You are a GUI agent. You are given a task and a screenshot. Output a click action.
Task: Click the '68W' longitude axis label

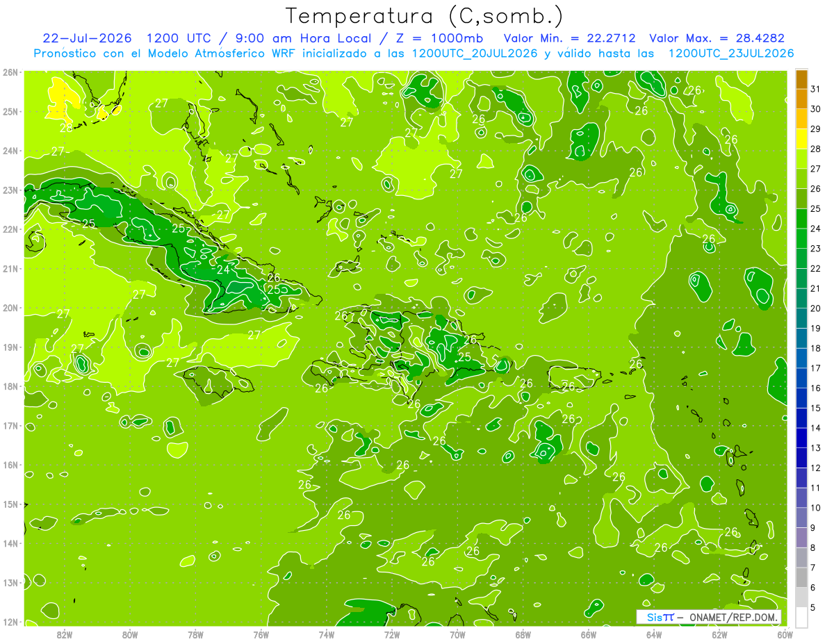523,634
